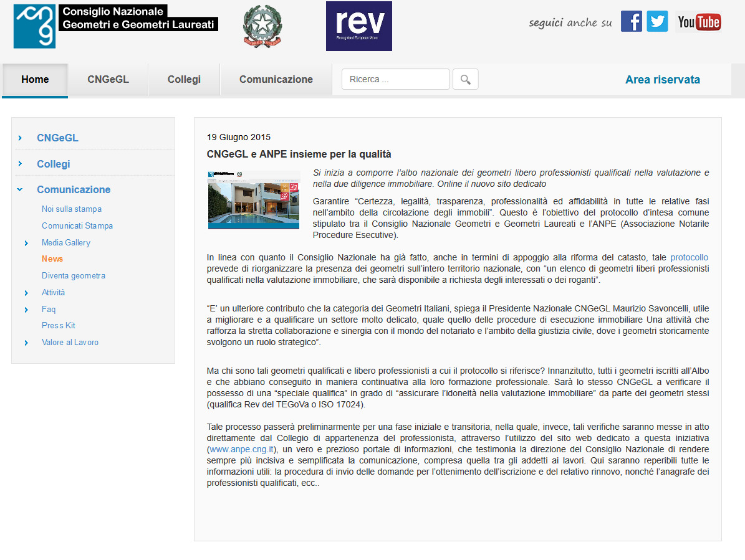The width and height of the screenshot is (745, 560).
Task: Select News in the sidebar
Action: (52, 259)
